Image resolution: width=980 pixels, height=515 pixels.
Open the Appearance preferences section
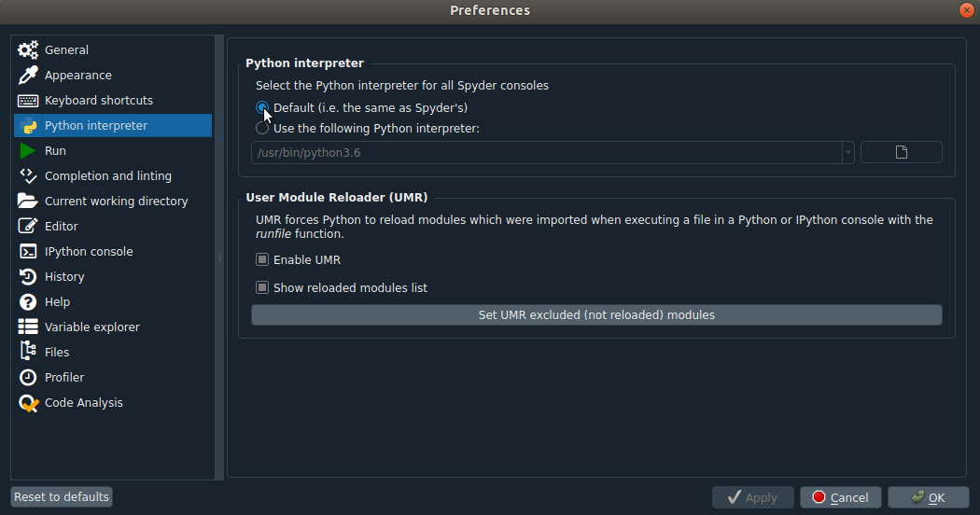click(x=113, y=75)
